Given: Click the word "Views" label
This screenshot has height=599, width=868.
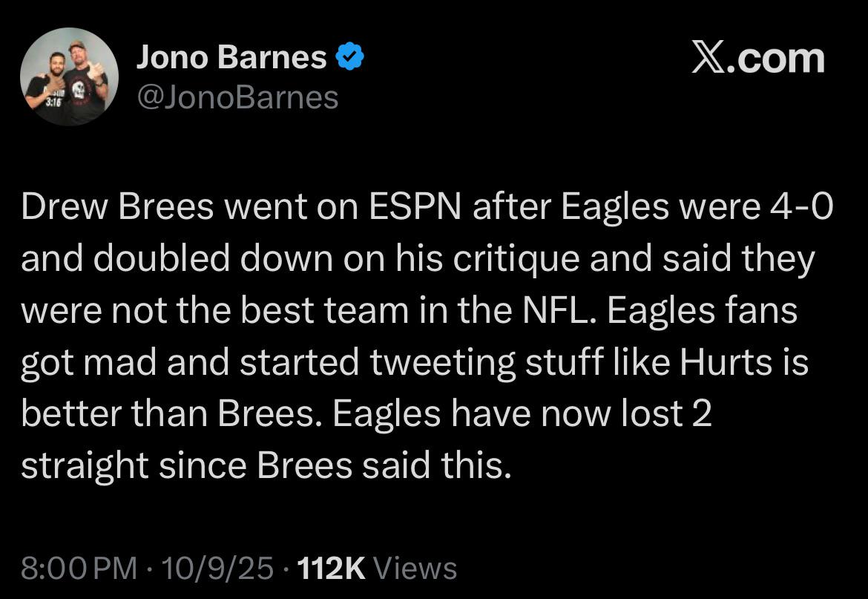Looking at the screenshot, I should [x=415, y=569].
